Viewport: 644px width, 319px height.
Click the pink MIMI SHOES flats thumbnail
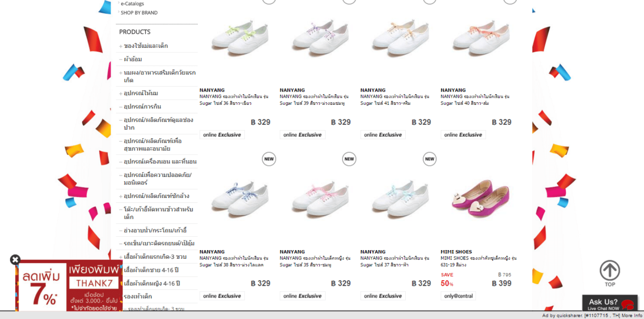(x=480, y=200)
